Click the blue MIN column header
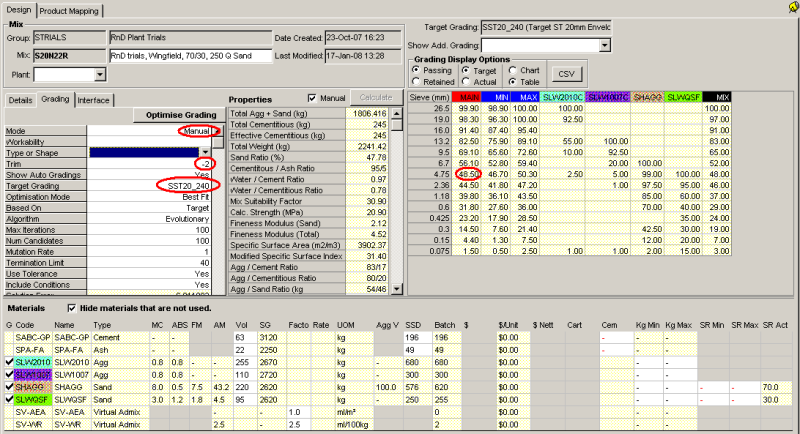Image resolution: width=800 pixels, height=434 pixels. [495, 97]
